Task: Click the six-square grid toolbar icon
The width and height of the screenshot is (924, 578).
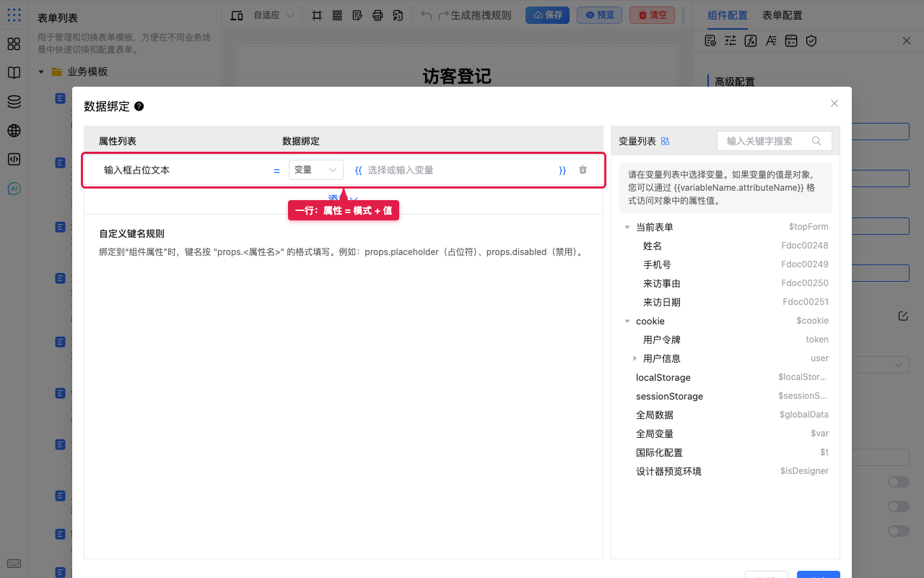Action: (x=337, y=15)
